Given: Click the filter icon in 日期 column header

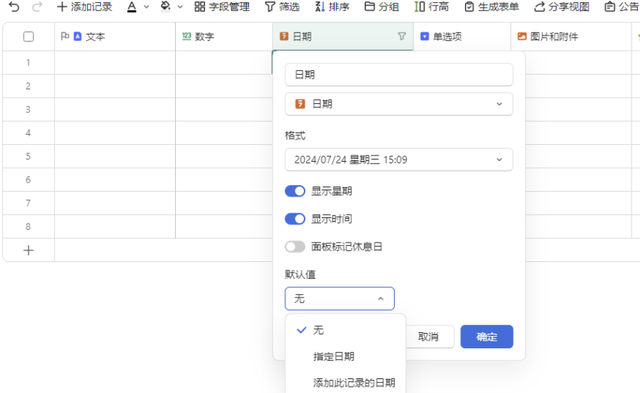Looking at the screenshot, I should click(x=402, y=36).
